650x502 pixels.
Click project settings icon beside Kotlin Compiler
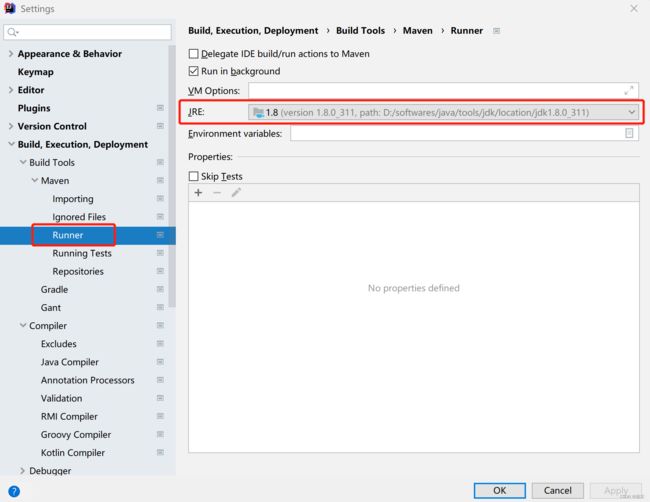(160, 452)
